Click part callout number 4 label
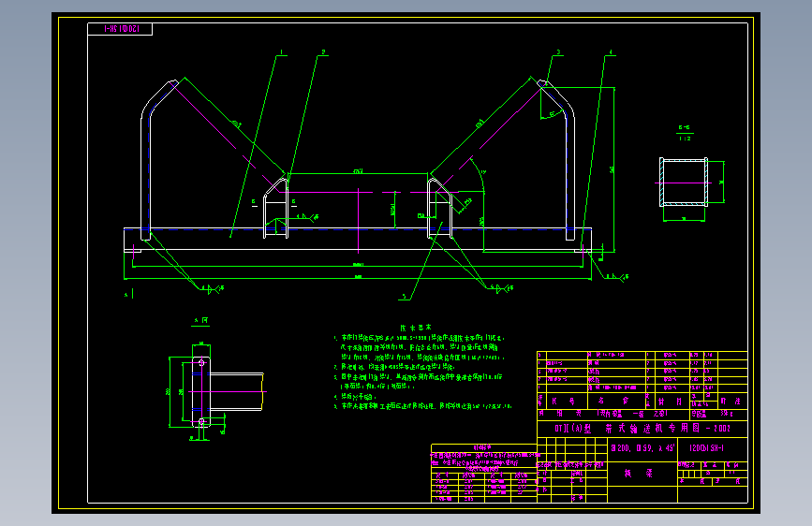Image resolution: width=812 pixels, height=526 pixels. point(611,52)
